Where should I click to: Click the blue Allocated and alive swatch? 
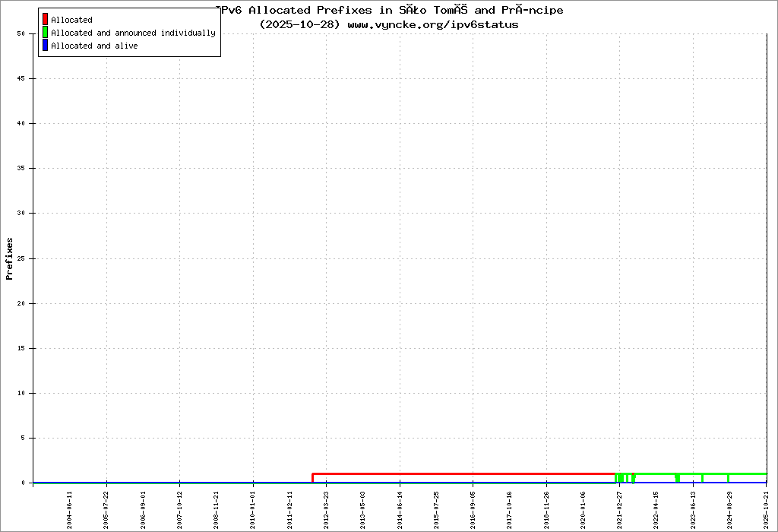46,46
